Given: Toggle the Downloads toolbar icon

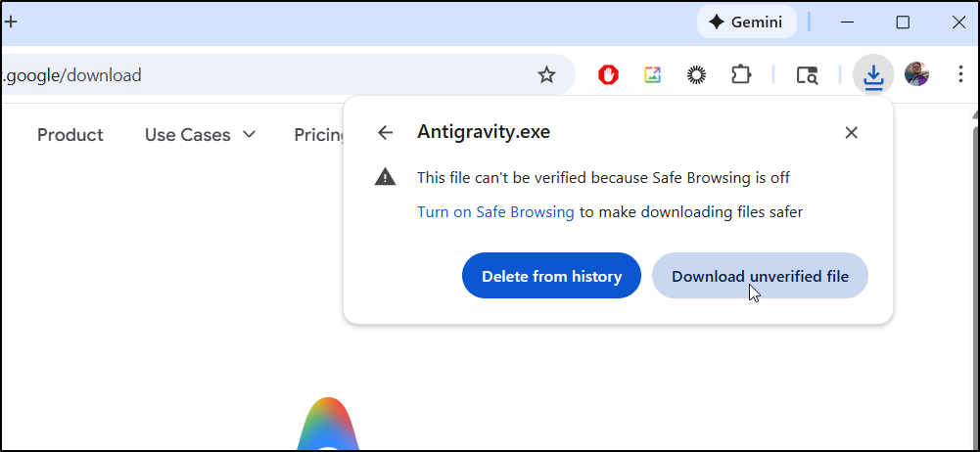Looking at the screenshot, I should click(873, 75).
